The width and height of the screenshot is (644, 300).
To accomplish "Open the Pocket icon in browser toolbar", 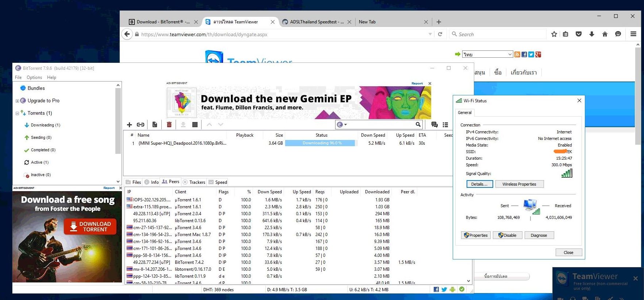I will tap(579, 34).
